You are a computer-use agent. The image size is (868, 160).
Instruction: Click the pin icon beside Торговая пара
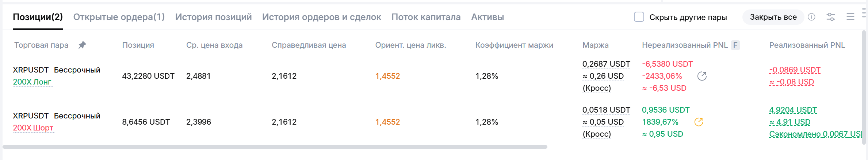82,45
